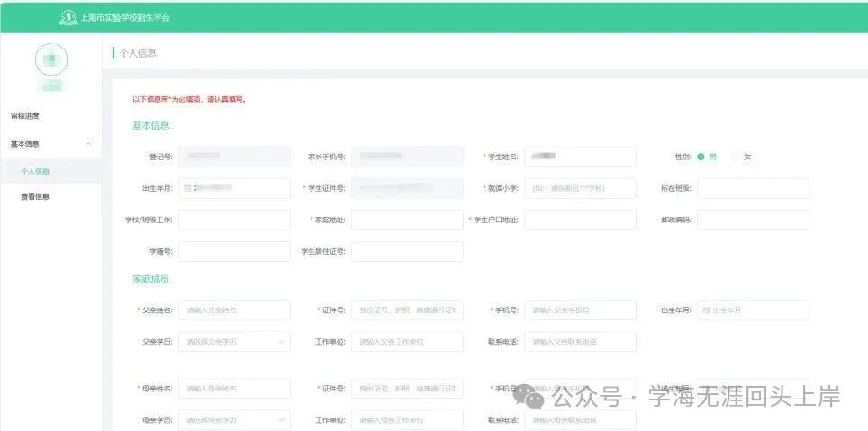868x431 pixels.
Task: Click the calendar icon in father's 出生年月 field
Action: point(706,310)
